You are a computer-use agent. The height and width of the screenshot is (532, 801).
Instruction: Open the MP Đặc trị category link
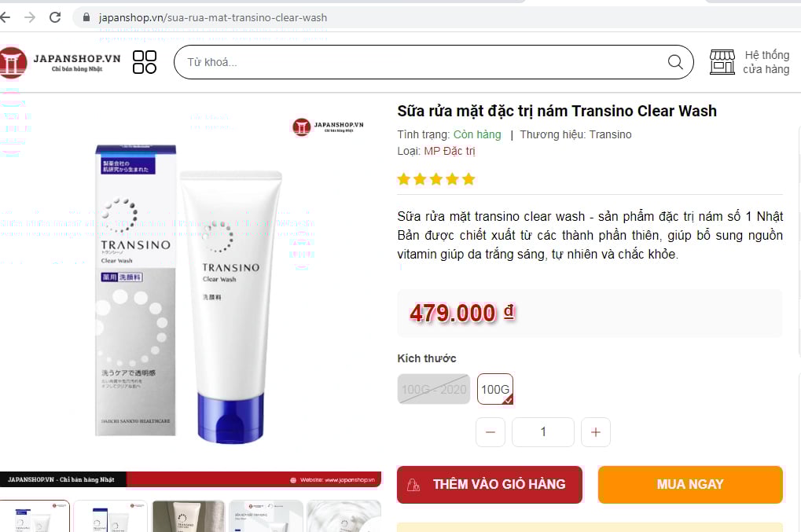click(x=450, y=151)
